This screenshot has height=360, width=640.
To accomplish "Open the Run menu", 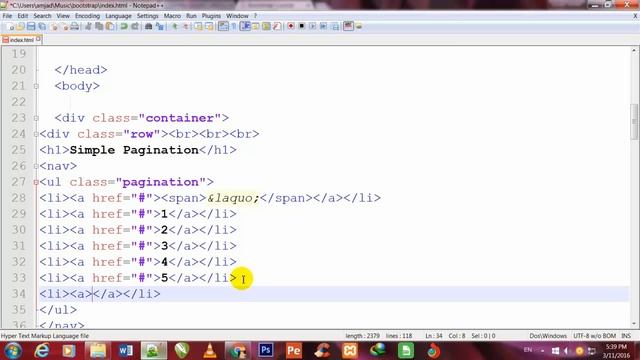I will point(191,16).
